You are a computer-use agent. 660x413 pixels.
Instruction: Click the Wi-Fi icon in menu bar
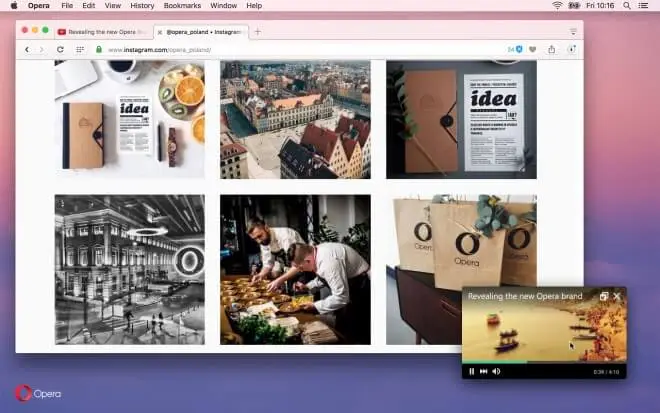pos(557,5)
